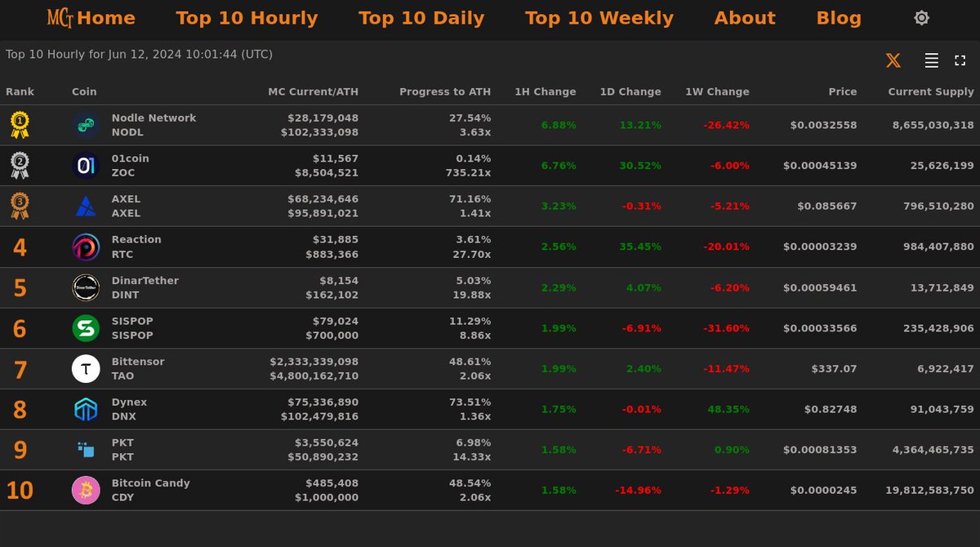Screen dimensions: 980x547
Task: Click rank number 10
Action: click(20, 491)
